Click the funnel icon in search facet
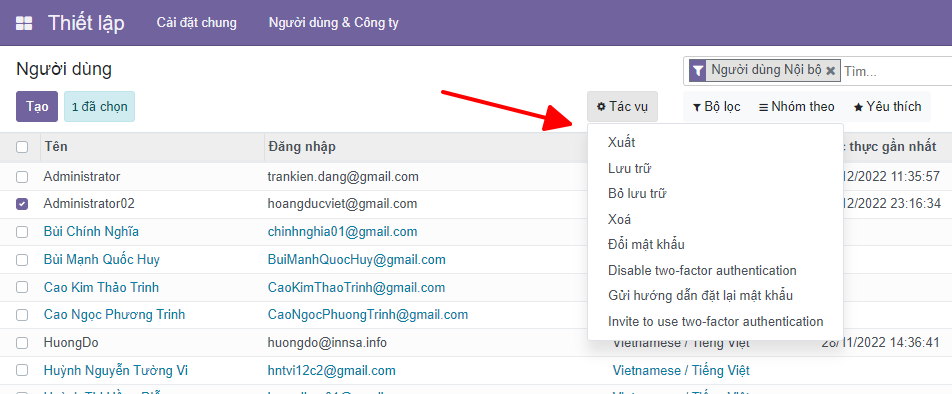 (698, 70)
